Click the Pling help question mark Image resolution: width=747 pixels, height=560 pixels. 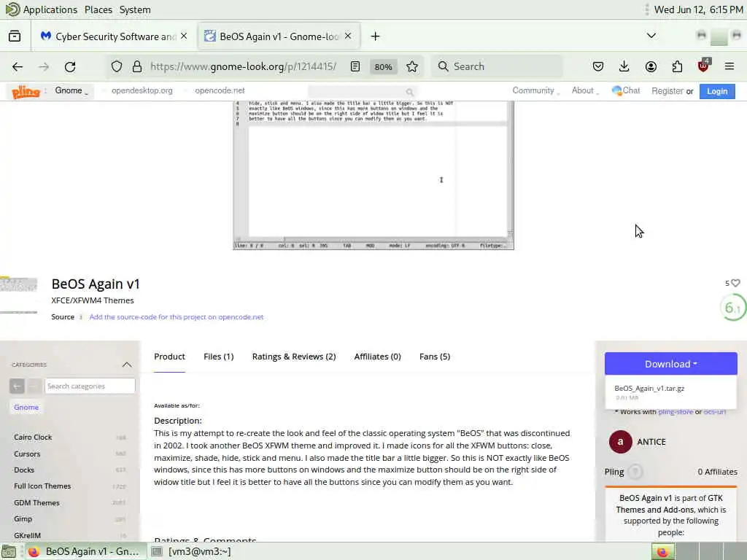coord(635,472)
